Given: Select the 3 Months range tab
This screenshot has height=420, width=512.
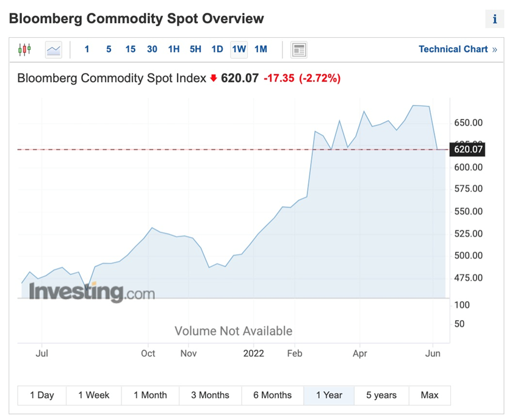Looking at the screenshot, I should 210,395.
